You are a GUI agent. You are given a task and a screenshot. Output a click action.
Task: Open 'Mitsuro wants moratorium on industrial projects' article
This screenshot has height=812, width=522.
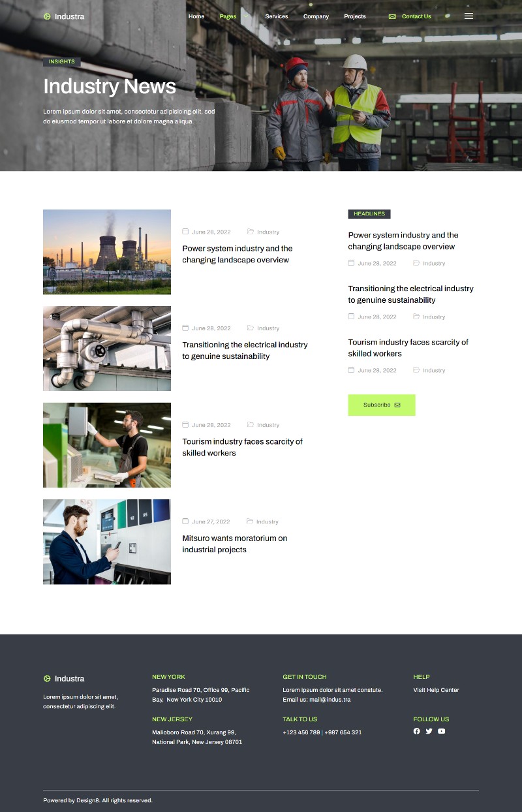234,544
